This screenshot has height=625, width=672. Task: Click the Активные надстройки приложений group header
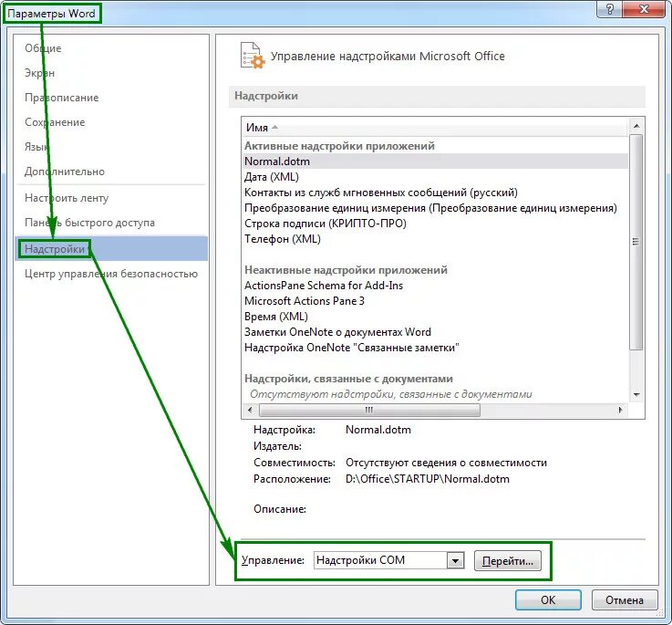pos(339,146)
